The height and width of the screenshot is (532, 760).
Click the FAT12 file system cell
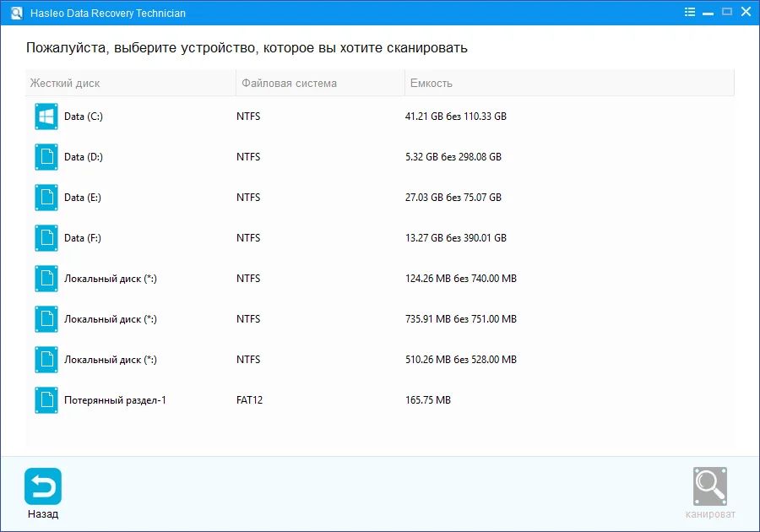click(x=250, y=400)
